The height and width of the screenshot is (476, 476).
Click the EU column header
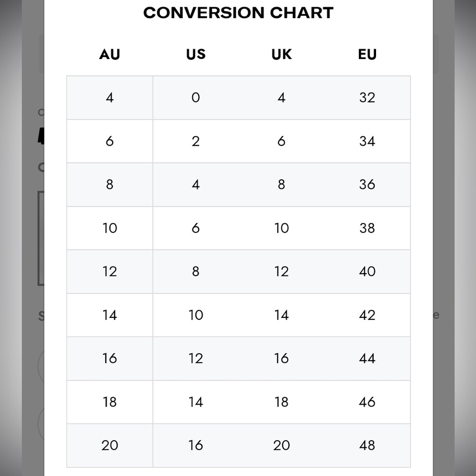(x=367, y=54)
